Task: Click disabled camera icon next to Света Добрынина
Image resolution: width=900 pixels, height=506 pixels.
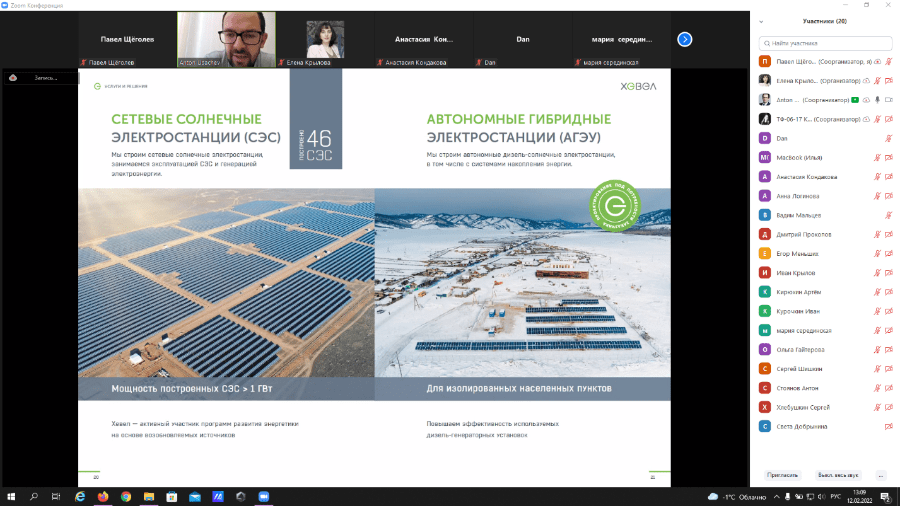Action: 888,426
